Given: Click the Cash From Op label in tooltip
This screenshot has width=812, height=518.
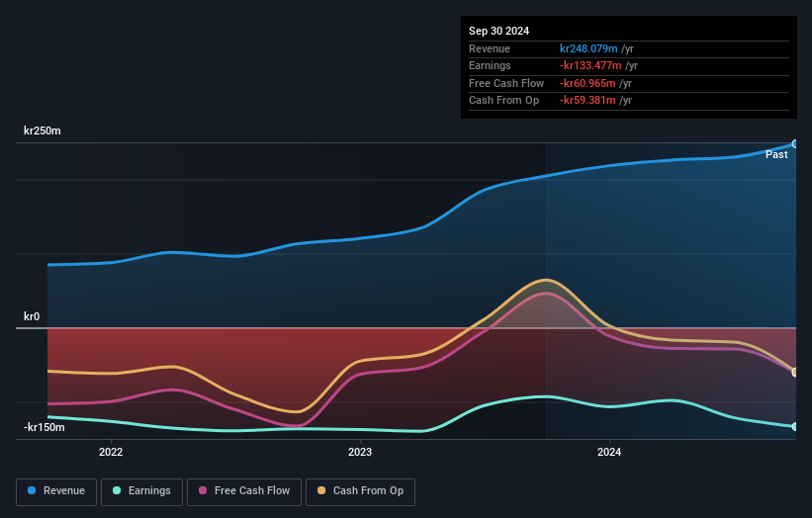Looking at the screenshot, I should point(503,101).
